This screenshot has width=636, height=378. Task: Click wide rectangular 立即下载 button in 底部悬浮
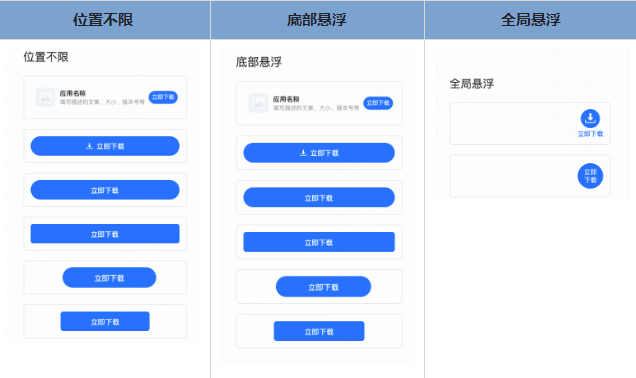point(319,242)
